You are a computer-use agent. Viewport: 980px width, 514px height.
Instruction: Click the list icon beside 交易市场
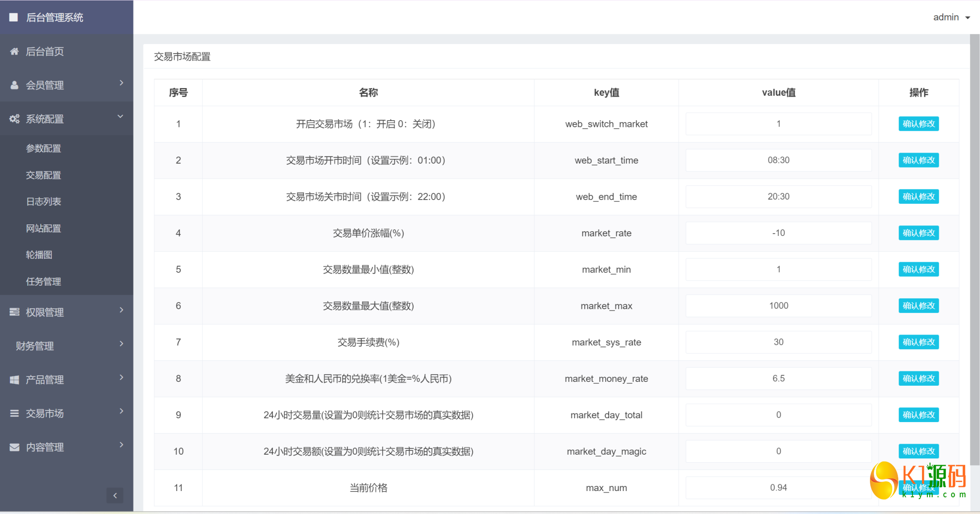pos(14,413)
